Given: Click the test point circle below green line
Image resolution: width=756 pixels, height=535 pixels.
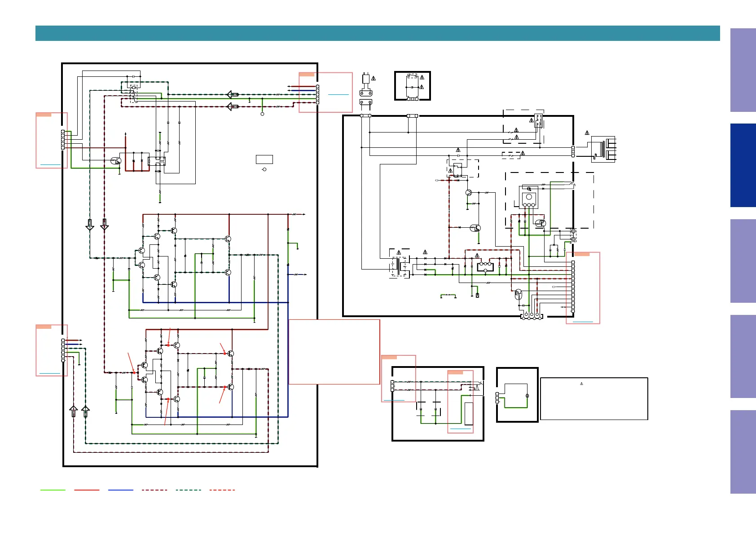Looking at the screenshot, I should point(263,114).
